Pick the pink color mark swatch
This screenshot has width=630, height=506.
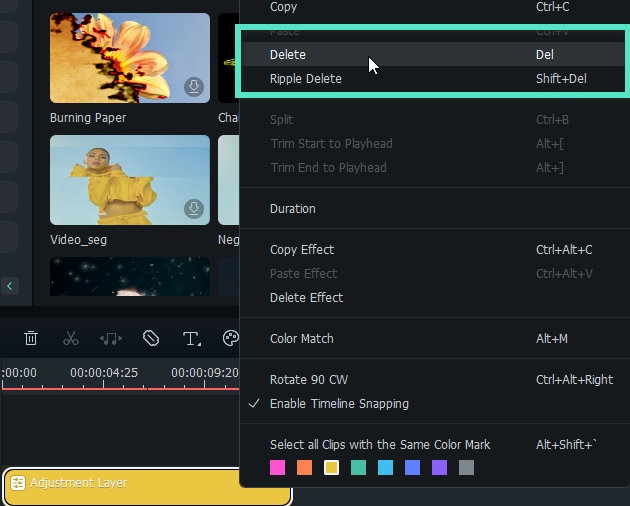277,467
